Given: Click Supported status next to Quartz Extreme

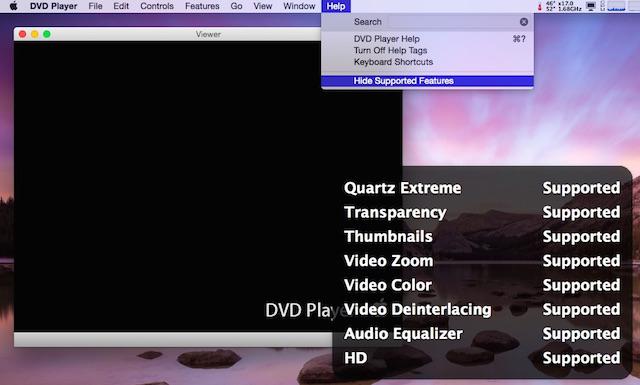Looking at the screenshot, I should tap(581, 188).
